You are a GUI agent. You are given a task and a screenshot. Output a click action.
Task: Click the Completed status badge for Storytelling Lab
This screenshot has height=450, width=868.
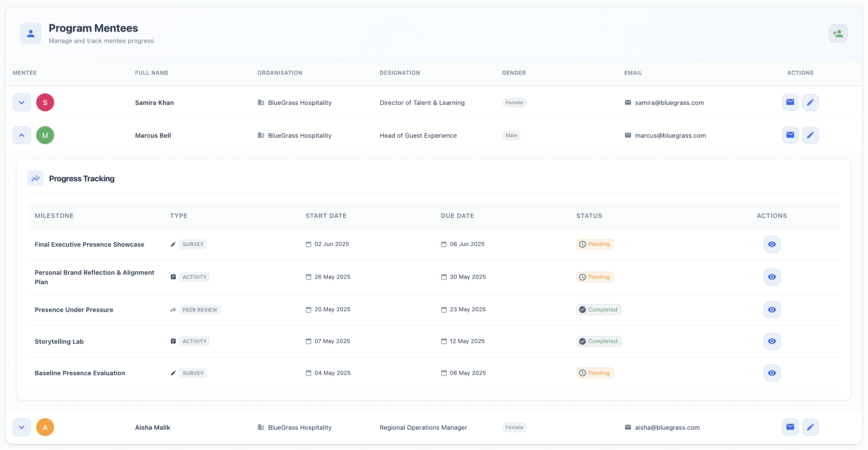[598, 341]
